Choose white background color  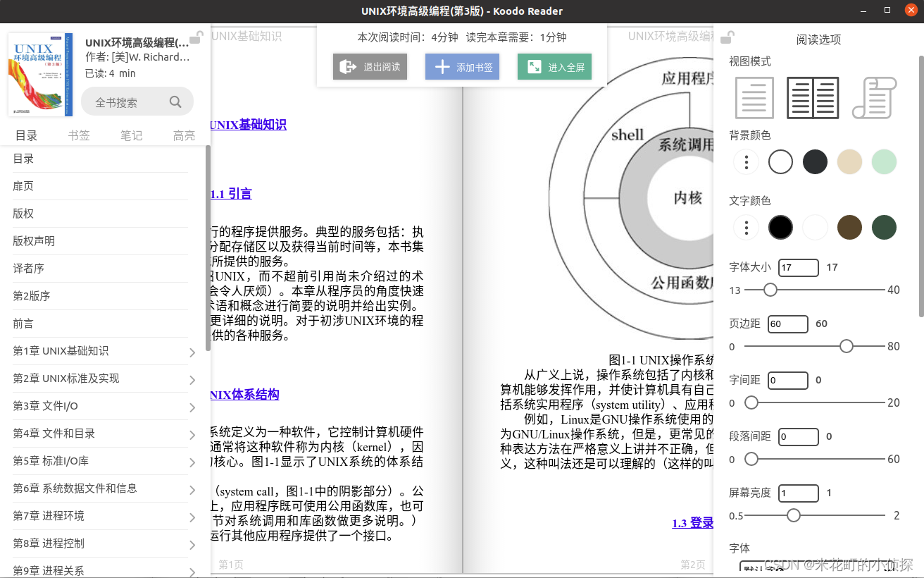[x=780, y=162]
